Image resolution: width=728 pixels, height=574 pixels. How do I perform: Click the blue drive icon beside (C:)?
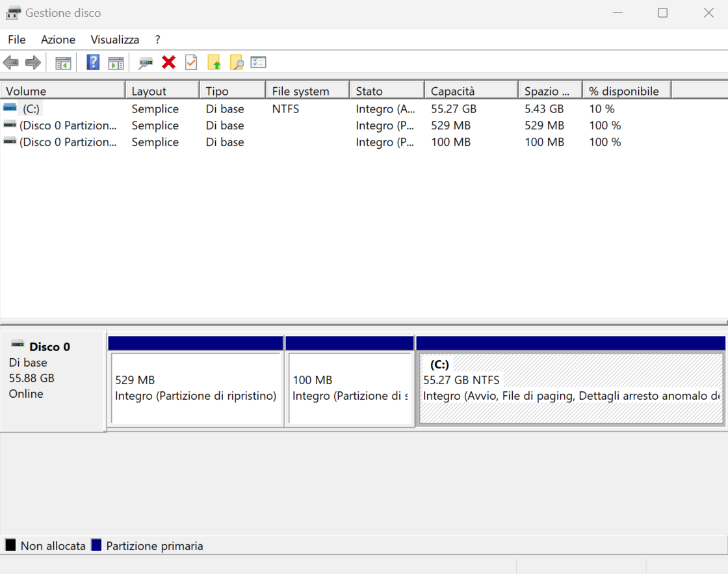(x=10, y=108)
